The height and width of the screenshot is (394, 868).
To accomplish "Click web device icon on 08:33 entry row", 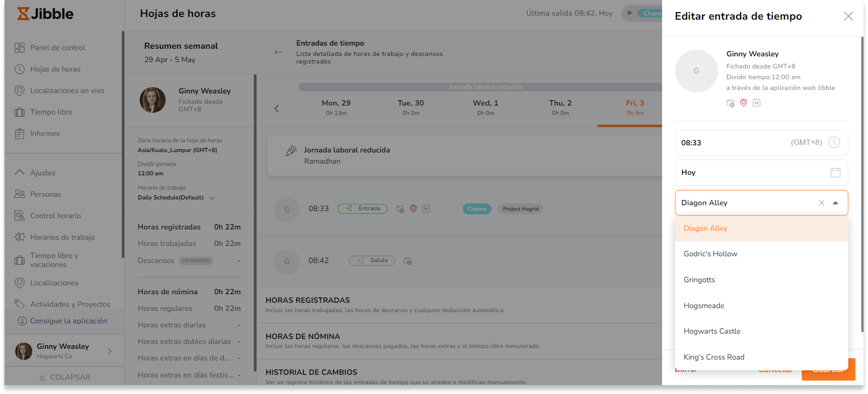I will tap(400, 209).
